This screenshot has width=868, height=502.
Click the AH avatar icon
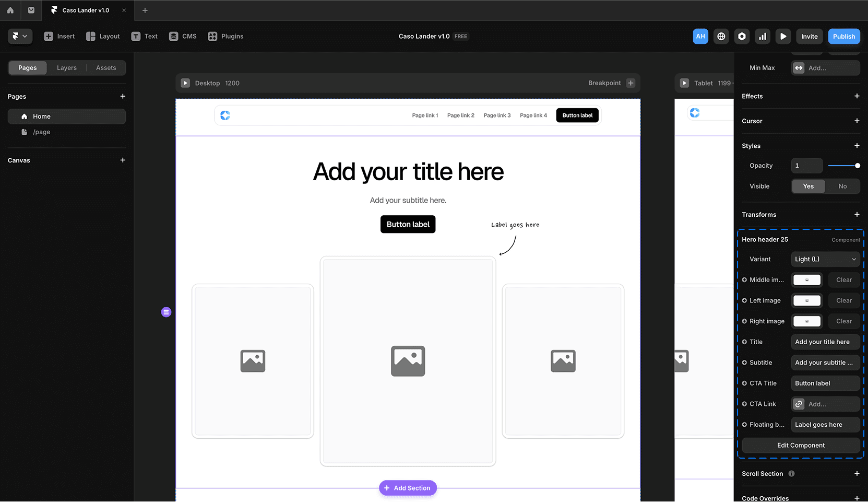pyautogui.click(x=700, y=36)
